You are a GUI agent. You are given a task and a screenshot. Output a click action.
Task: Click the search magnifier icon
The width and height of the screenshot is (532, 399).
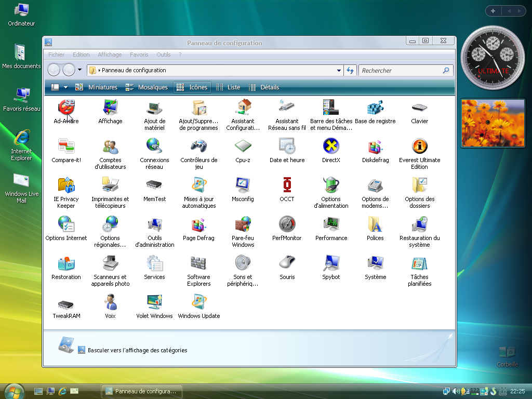point(446,70)
